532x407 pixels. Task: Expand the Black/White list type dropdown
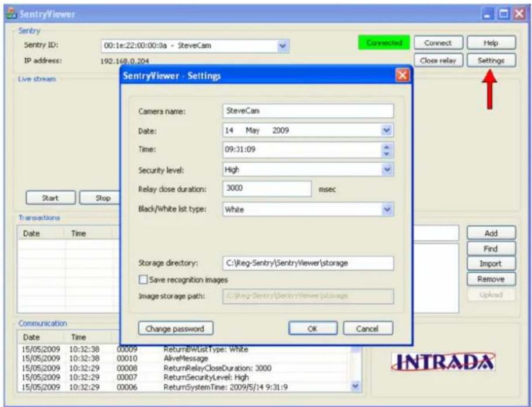[387, 209]
